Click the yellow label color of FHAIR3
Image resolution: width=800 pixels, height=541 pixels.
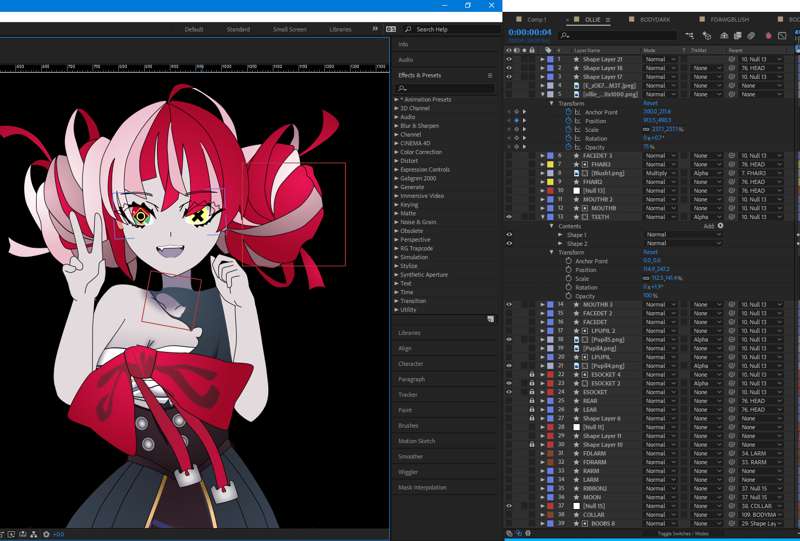coord(550,164)
